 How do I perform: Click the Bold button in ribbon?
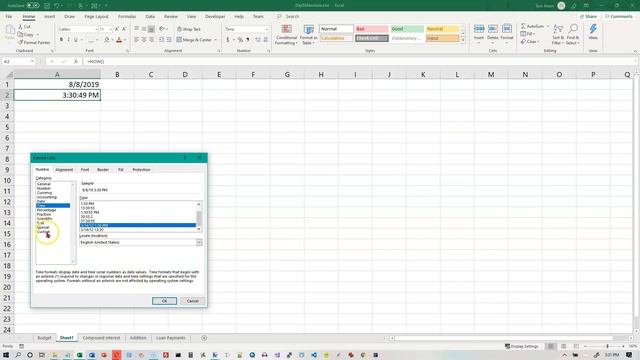tap(61, 40)
